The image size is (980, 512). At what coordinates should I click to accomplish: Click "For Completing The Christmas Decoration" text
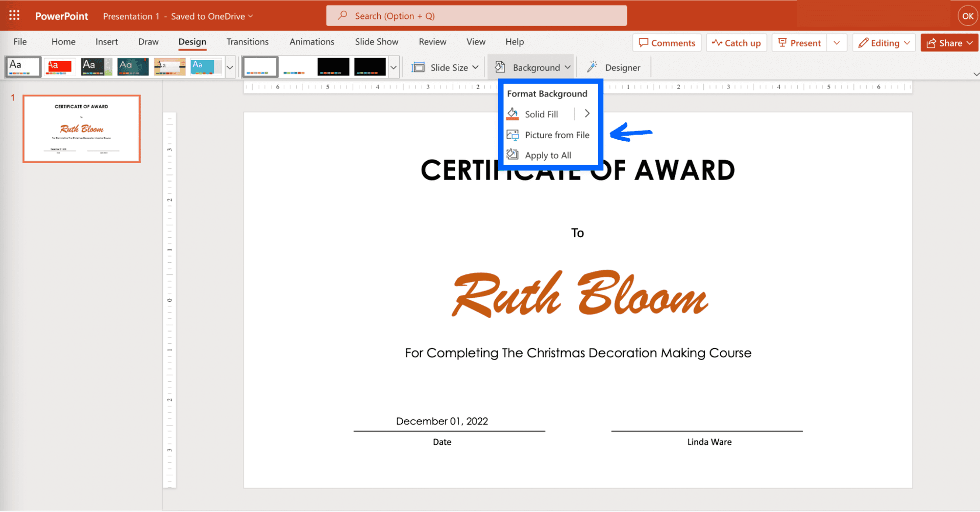pyautogui.click(x=578, y=353)
